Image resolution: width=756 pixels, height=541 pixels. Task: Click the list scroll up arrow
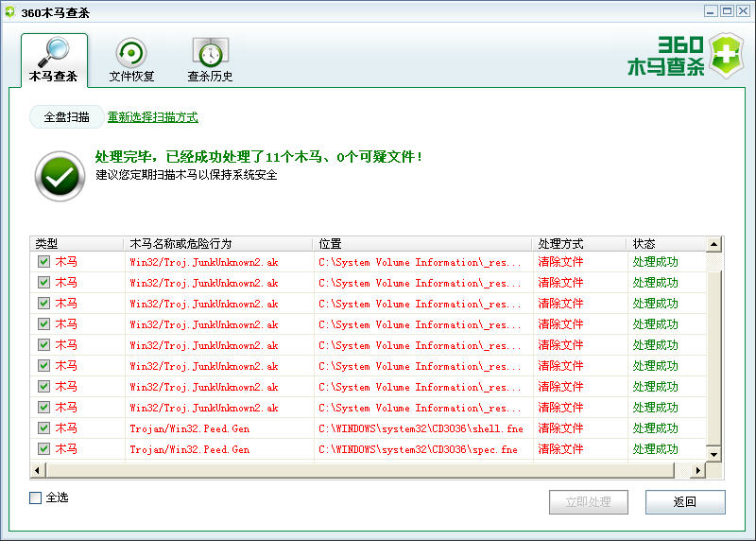click(x=714, y=245)
